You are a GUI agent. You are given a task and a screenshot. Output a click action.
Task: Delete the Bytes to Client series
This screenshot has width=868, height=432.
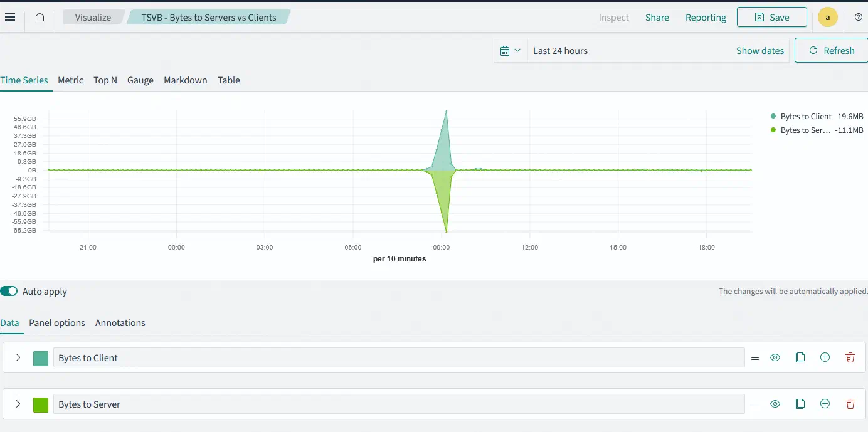click(x=850, y=357)
